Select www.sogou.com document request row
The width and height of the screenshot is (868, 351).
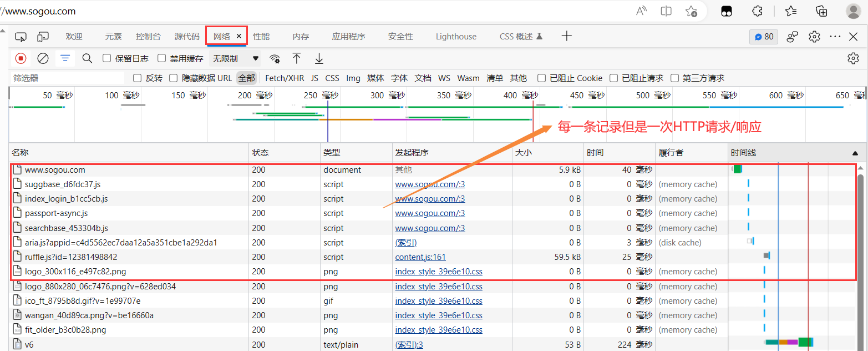[x=432, y=170]
